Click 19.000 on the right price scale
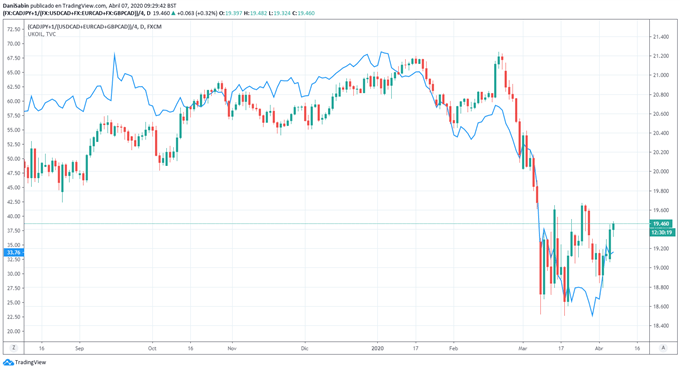Screen dimensions: 680x370 tap(660, 268)
